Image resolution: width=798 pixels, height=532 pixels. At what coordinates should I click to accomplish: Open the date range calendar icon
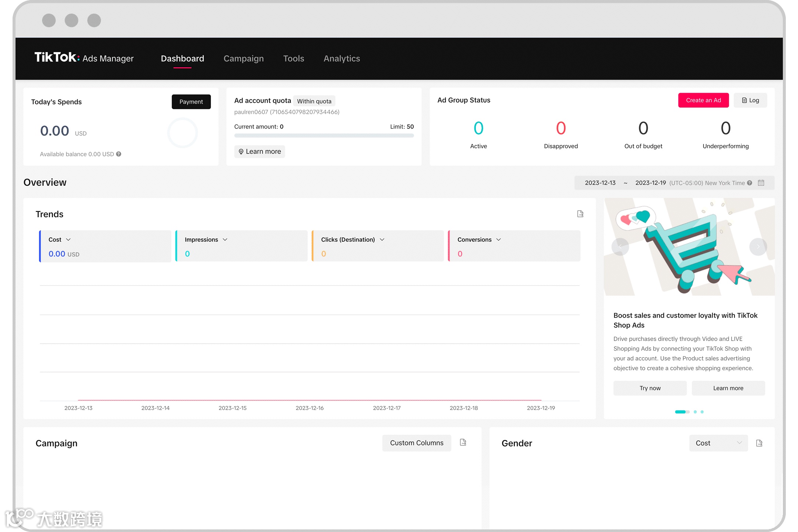[x=761, y=183]
